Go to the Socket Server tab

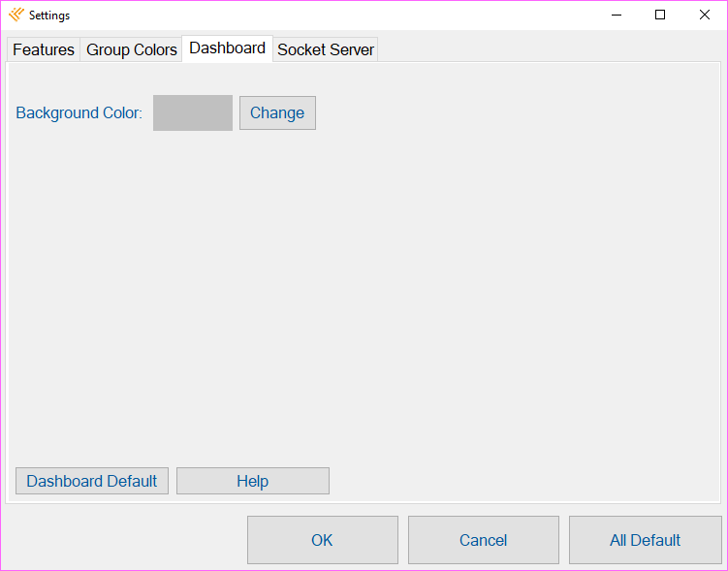click(x=326, y=49)
